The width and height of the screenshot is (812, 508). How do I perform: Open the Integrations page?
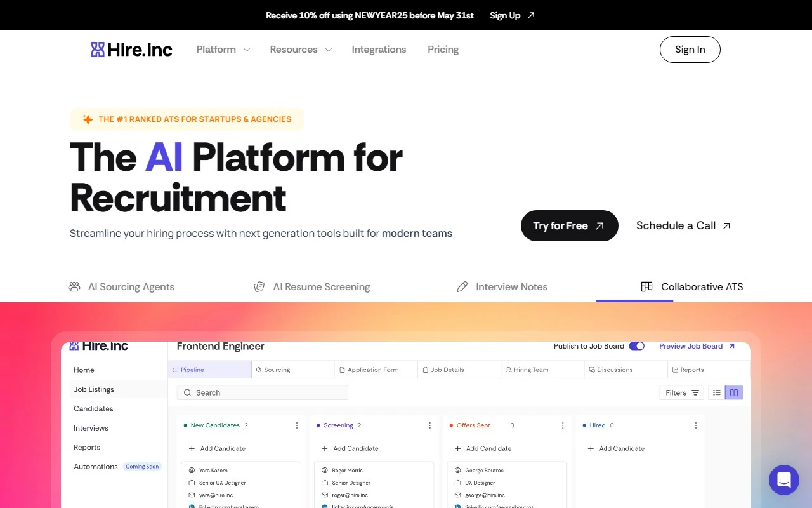379,50
